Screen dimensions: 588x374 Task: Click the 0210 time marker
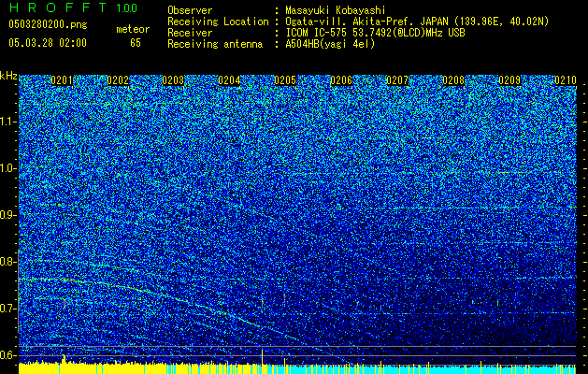566,80
